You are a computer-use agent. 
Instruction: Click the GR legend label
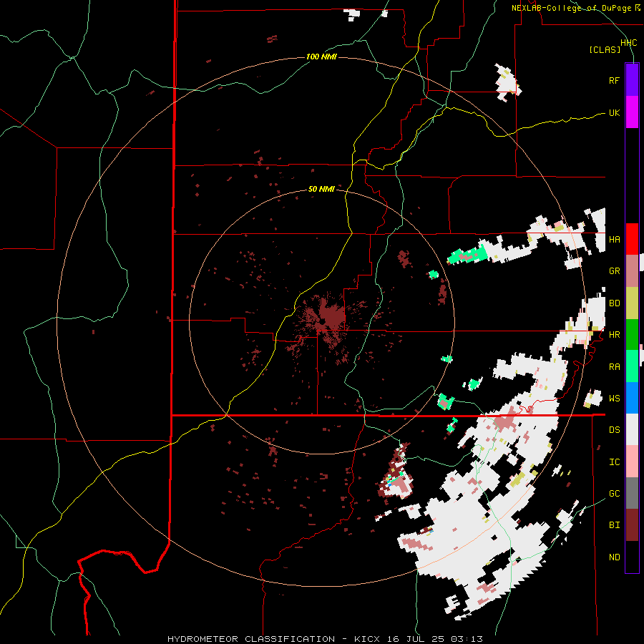[x=614, y=271]
